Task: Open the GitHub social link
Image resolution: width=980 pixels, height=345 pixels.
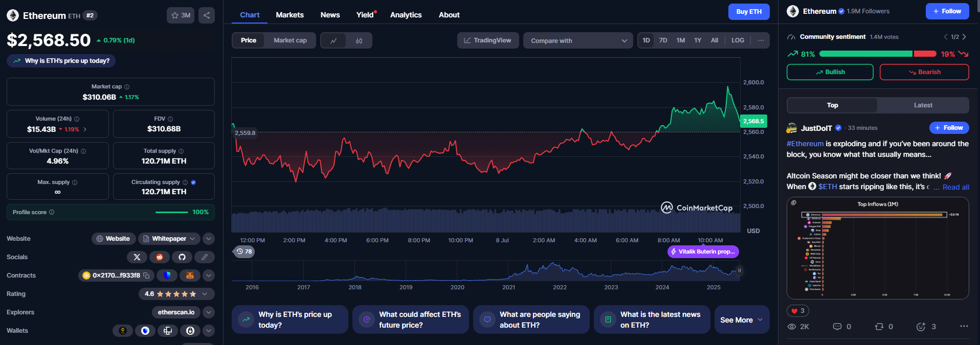Action: click(182, 257)
